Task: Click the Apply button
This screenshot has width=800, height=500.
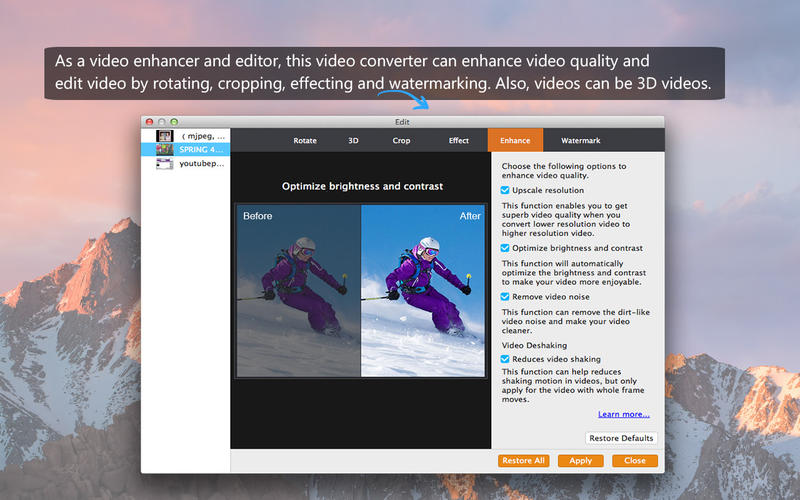Action: click(x=580, y=461)
